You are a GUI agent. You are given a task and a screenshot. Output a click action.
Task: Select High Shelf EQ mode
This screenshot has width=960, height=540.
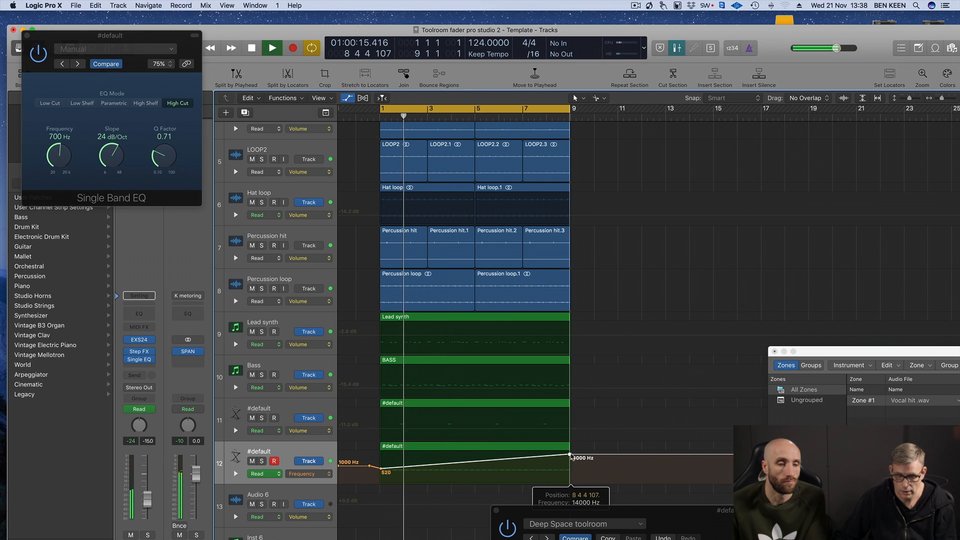pos(146,103)
